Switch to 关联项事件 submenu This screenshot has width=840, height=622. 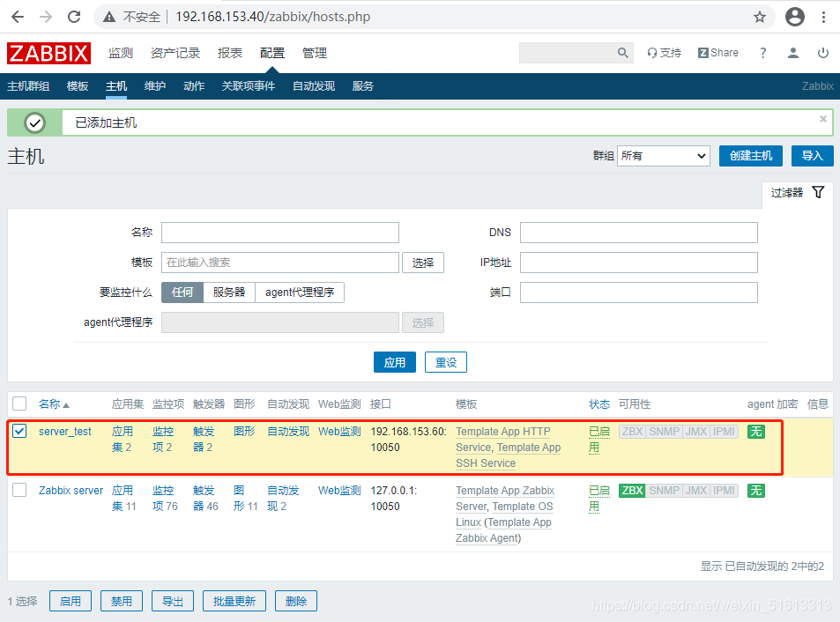[249, 86]
